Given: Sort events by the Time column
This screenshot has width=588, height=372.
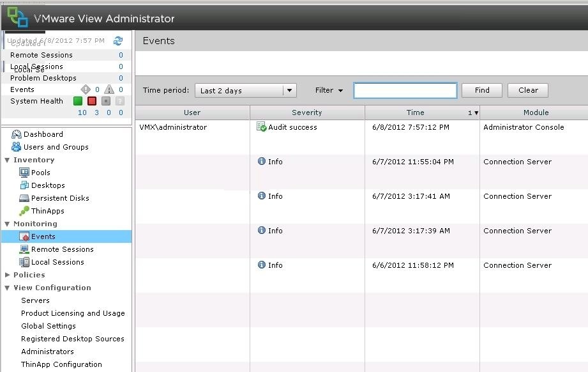Looking at the screenshot, I should [422, 112].
